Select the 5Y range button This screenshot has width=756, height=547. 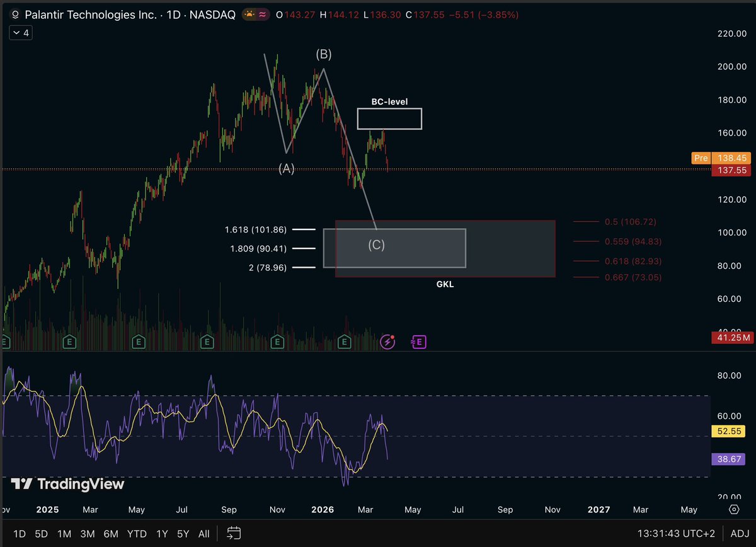click(183, 533)
